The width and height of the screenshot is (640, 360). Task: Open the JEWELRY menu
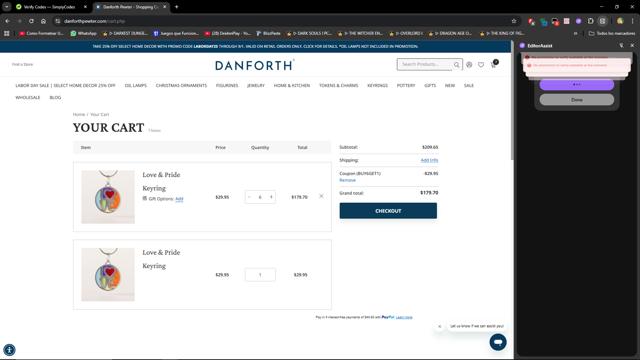(x=256, y=86)
